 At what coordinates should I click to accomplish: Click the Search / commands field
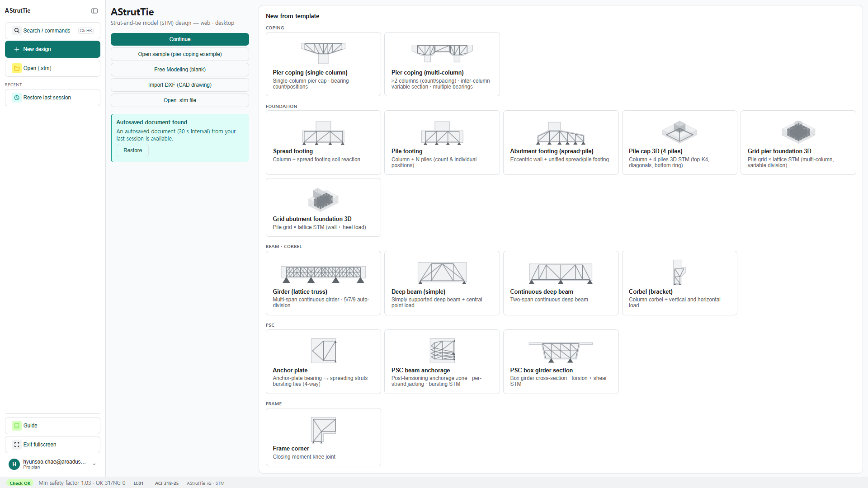pyautogui.click(x=52, y=31)
